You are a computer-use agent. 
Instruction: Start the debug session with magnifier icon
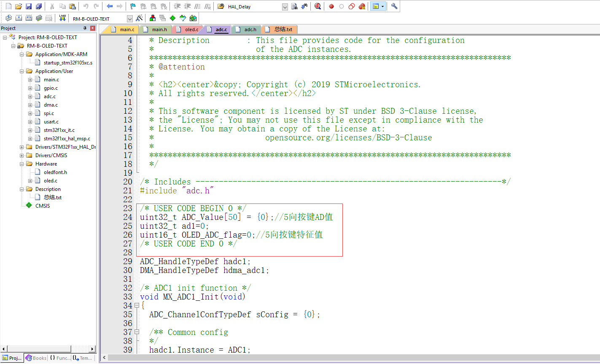(317, 6)
